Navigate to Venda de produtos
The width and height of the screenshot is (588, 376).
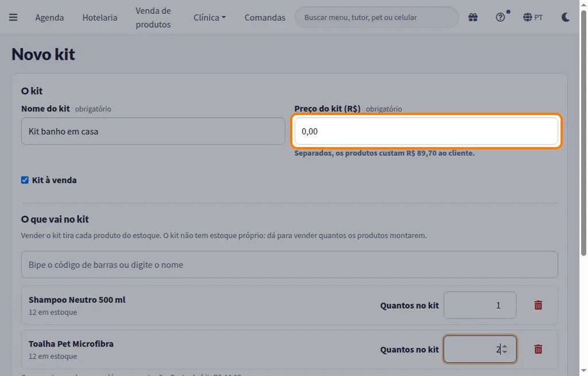(153, 17)
